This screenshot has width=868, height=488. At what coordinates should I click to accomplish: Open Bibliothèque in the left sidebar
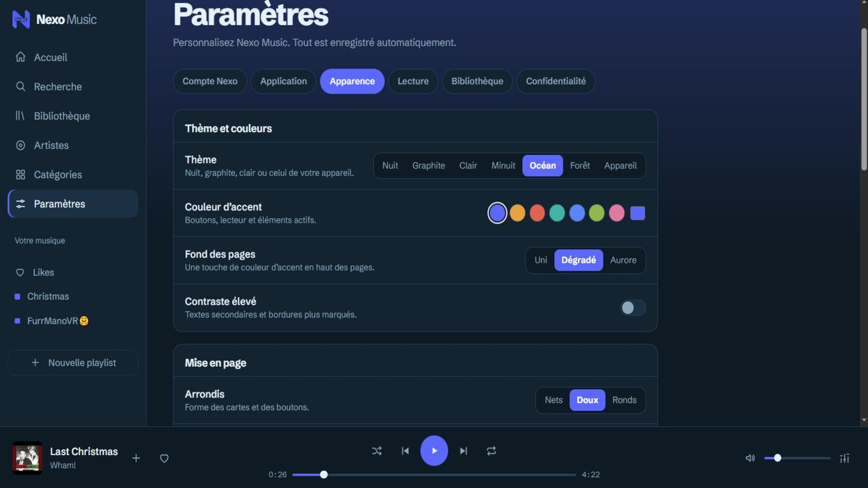73,116
